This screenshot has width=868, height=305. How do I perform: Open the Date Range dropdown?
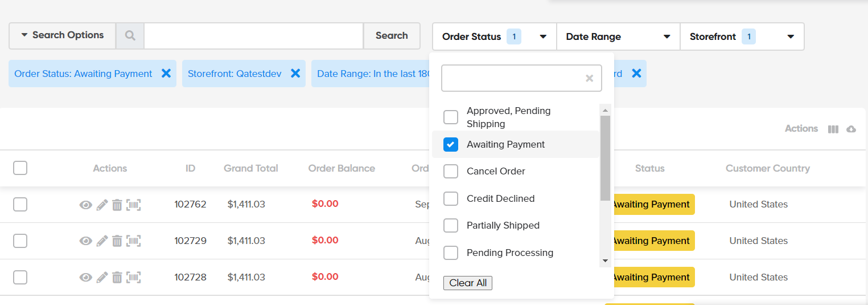click(x=618, y=37)
